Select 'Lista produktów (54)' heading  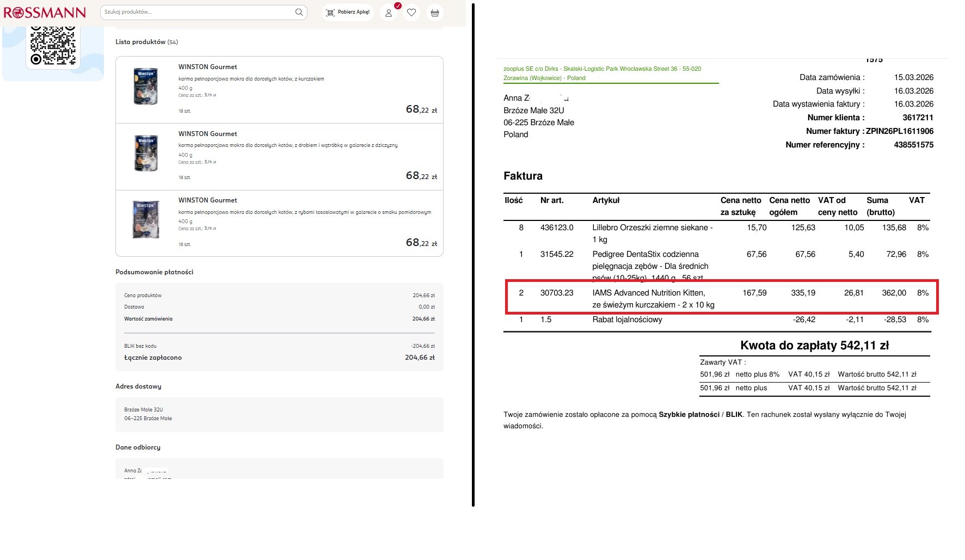pos(146,42)
